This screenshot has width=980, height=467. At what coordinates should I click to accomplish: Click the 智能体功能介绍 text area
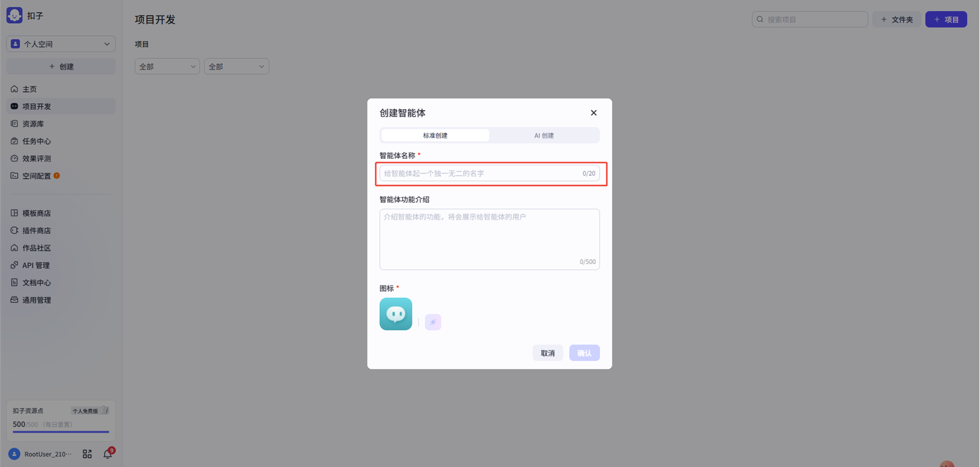[x=489, y=239]
